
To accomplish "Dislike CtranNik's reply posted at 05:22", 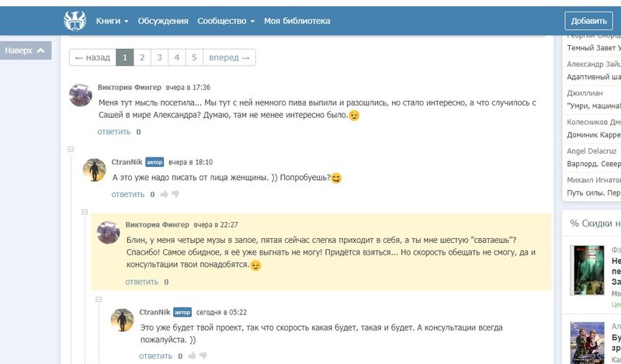I will (x=203, y=356).
